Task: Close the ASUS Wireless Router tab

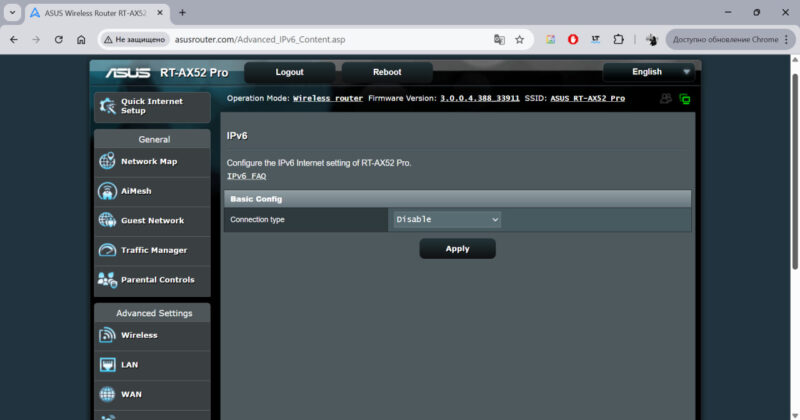Action: (160, 13)
